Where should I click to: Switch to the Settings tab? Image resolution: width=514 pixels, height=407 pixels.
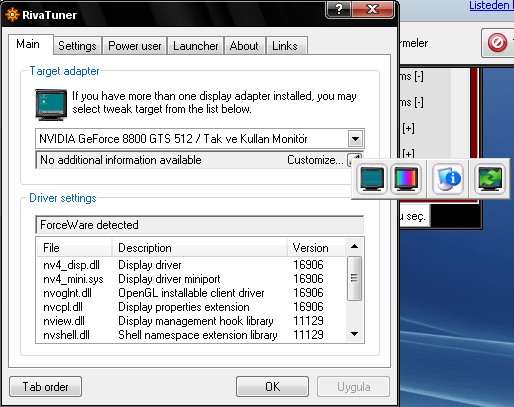77,46
